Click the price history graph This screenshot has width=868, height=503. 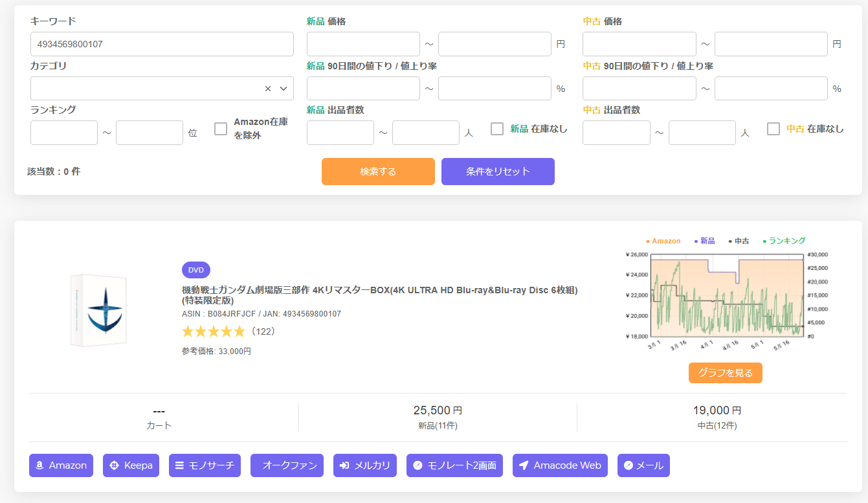point(727,296)
